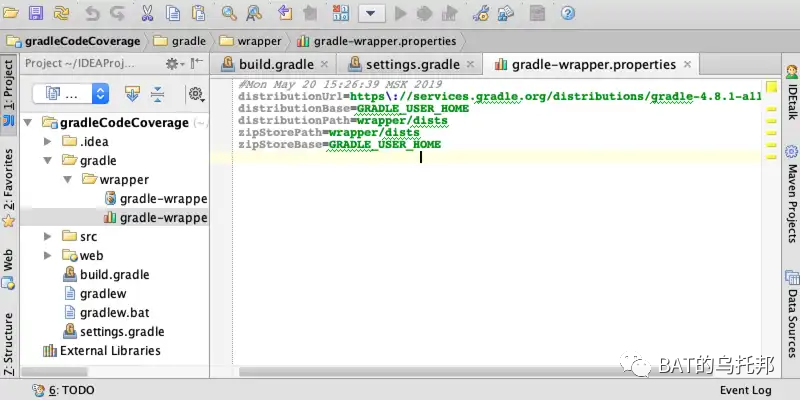Viewport: 800px width, 400px height.
Task: Click the Replace magnifier icon
Action: coord(254,13)
